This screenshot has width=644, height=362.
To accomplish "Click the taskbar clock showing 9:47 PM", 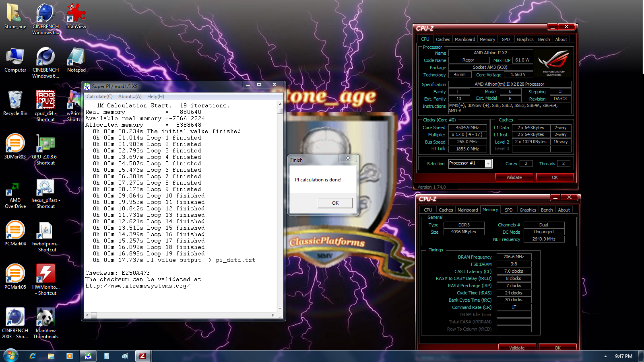I will click(623, 356).
